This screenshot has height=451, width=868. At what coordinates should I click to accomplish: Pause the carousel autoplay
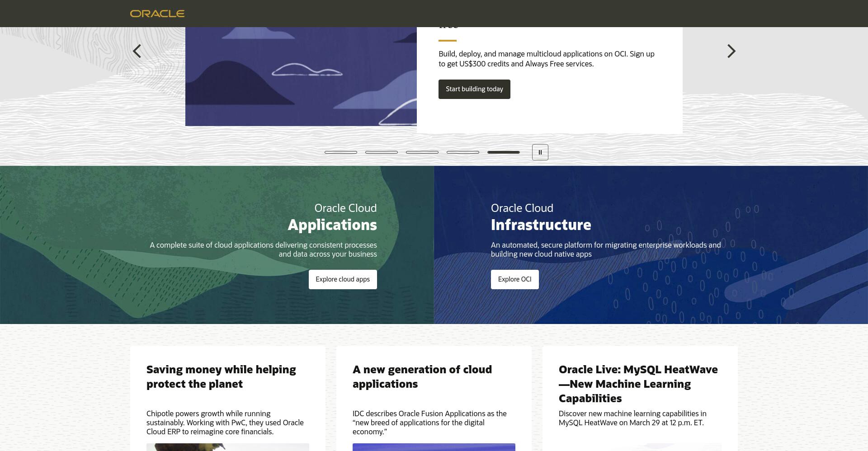pyautogui.click(x=540, y=152)
